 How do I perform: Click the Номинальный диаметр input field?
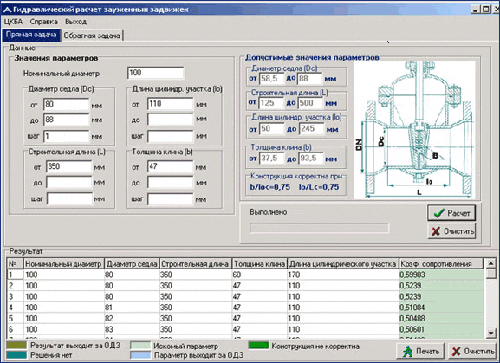pyautogui.click(x=156, y=73)
